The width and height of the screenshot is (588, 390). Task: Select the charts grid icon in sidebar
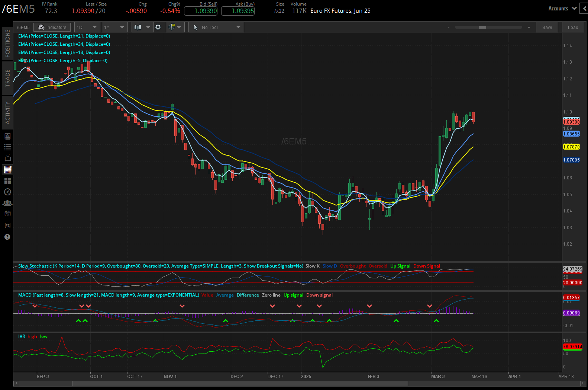coord(7,170)
